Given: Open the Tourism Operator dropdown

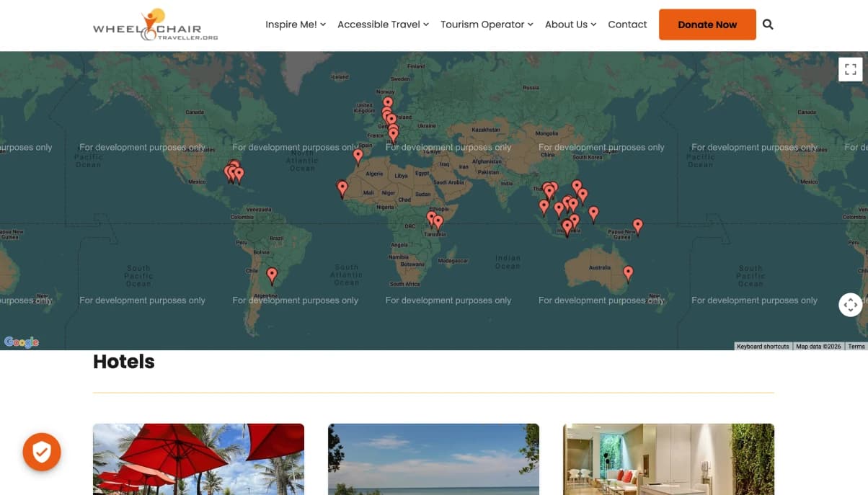Looking at the screenshot, I should point(487,24).
